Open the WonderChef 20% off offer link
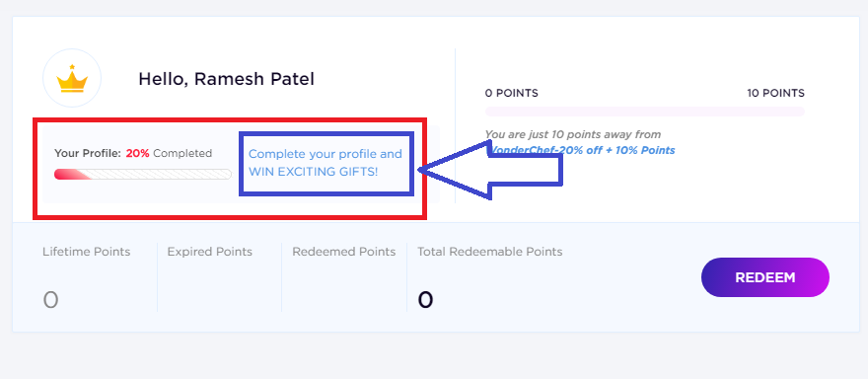 pyautogui.click(x=580, y=150)
